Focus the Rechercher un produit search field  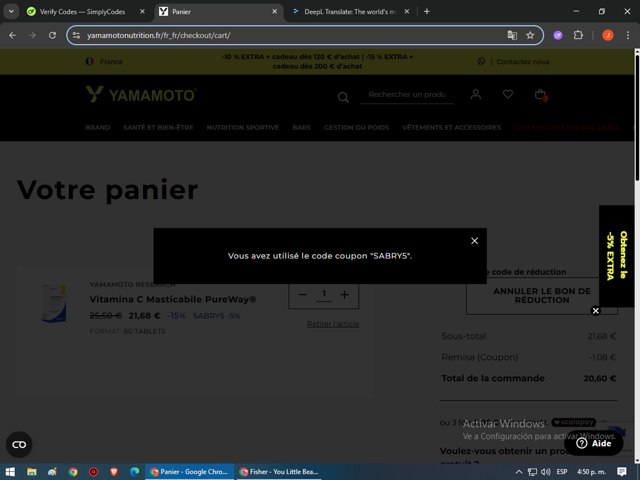coord(407,95)
